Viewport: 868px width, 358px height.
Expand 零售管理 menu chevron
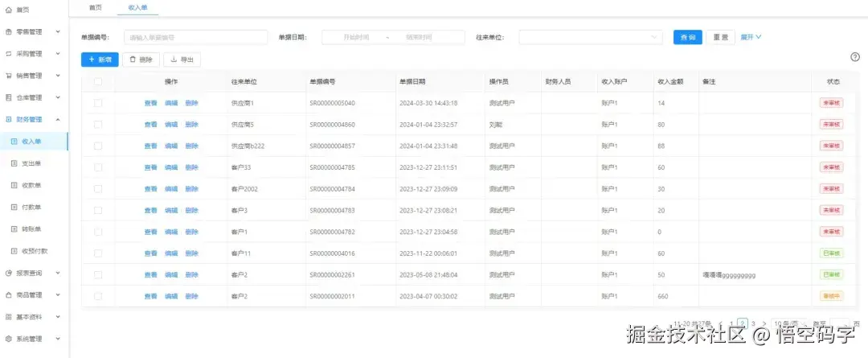coord(58,32)
